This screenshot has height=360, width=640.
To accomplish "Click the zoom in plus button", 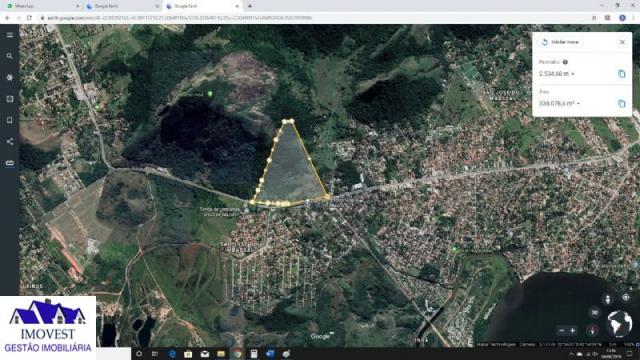I will tap(573, 330).
